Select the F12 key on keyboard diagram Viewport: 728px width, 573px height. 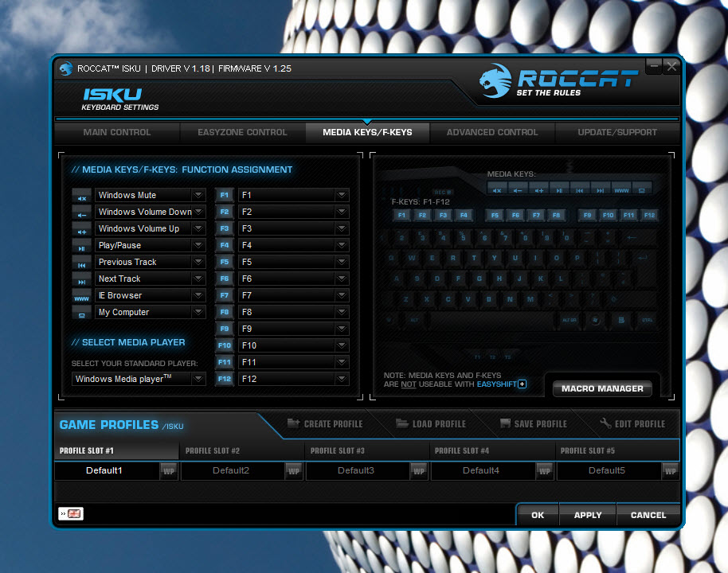649,216
